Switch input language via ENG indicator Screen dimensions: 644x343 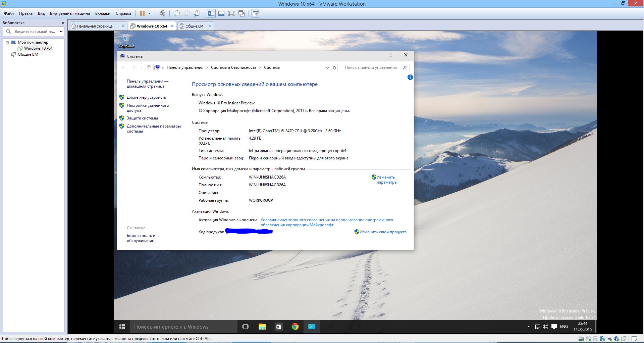pyautogui.click(x=564, y=327)
